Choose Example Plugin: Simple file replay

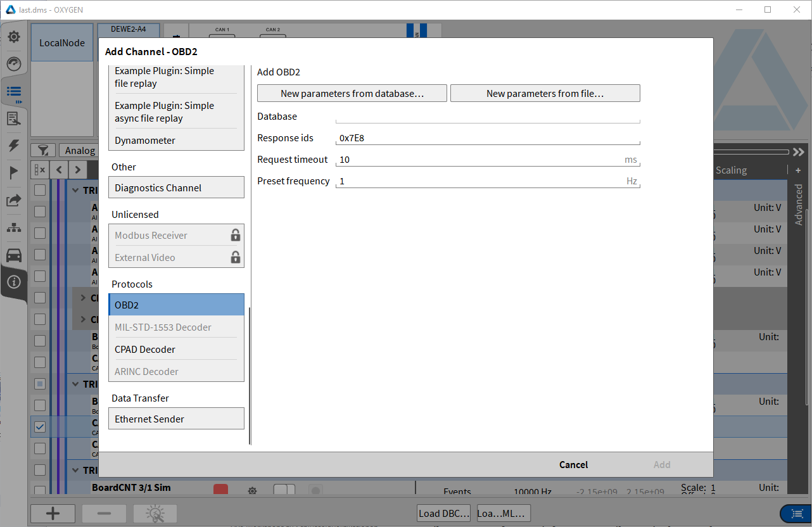click(177, 77)
